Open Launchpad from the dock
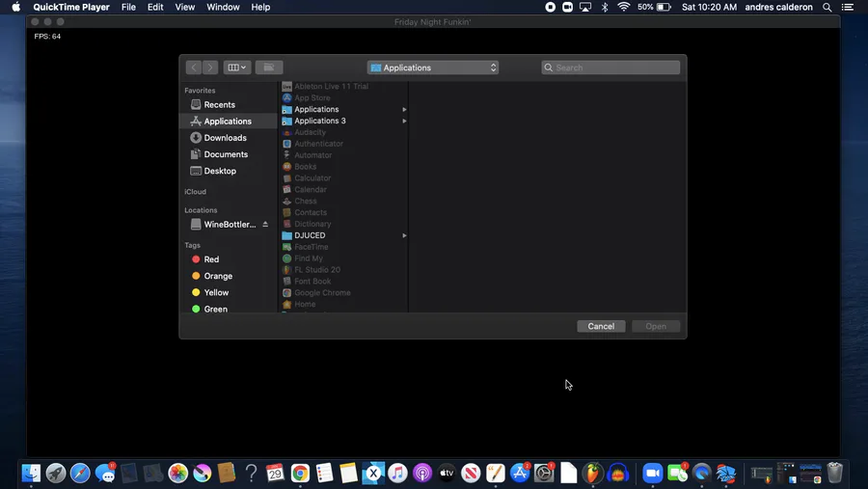Image resolution: width=868 pixels, height=489 pixels. [55, 473]
